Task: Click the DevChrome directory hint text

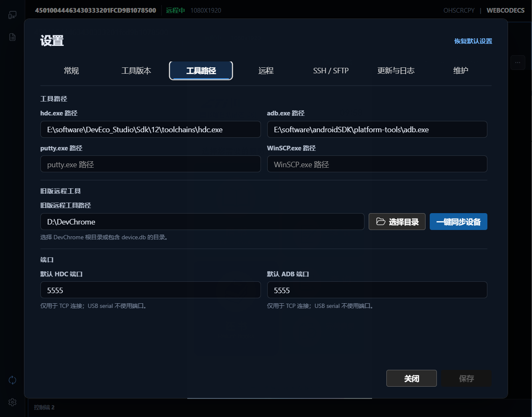Action: pyautogui.click(x=105, y=237)
